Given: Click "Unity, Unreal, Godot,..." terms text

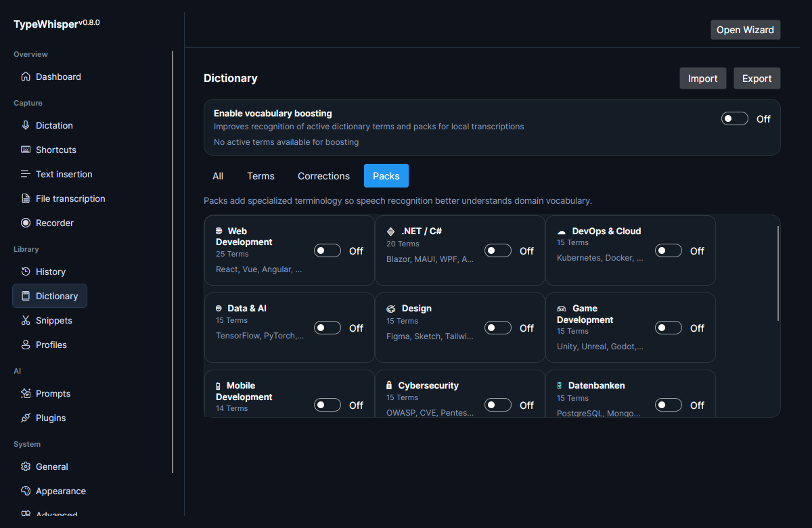Looking at the screenshot, I should coord(600,347).
